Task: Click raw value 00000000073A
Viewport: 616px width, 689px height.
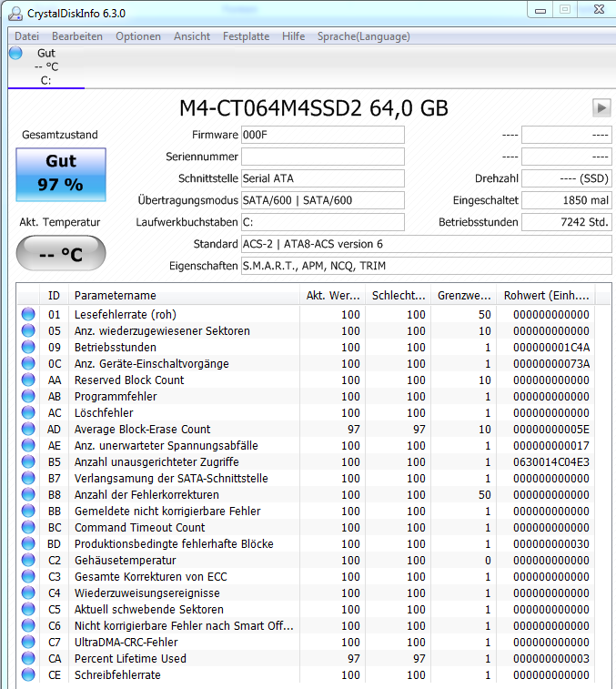Action: coord(551,363)
